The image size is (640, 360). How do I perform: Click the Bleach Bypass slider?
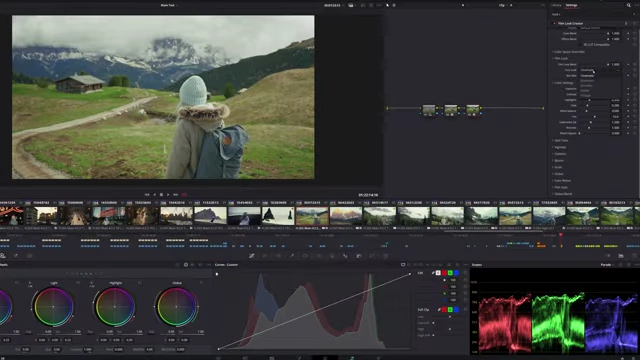(x=592, y=133)
